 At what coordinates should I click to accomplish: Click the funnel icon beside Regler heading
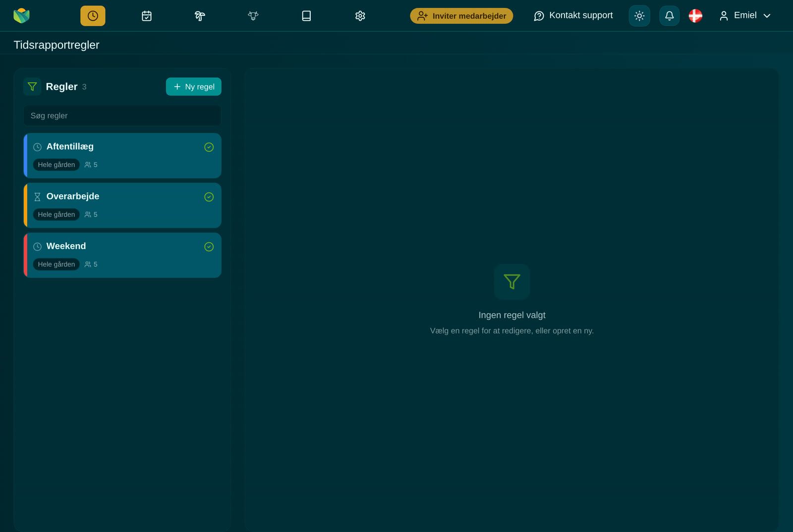point(32,87)
